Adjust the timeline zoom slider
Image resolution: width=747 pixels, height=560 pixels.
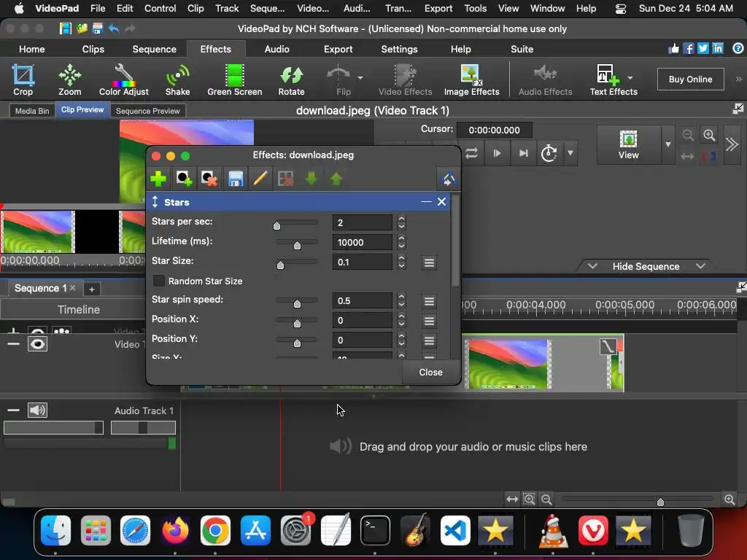660,502
